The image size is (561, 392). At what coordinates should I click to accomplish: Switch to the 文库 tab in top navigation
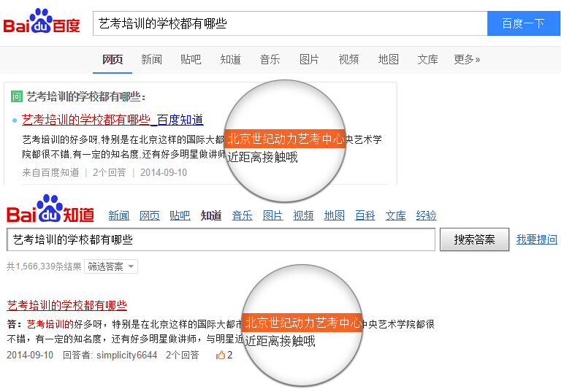427,59
